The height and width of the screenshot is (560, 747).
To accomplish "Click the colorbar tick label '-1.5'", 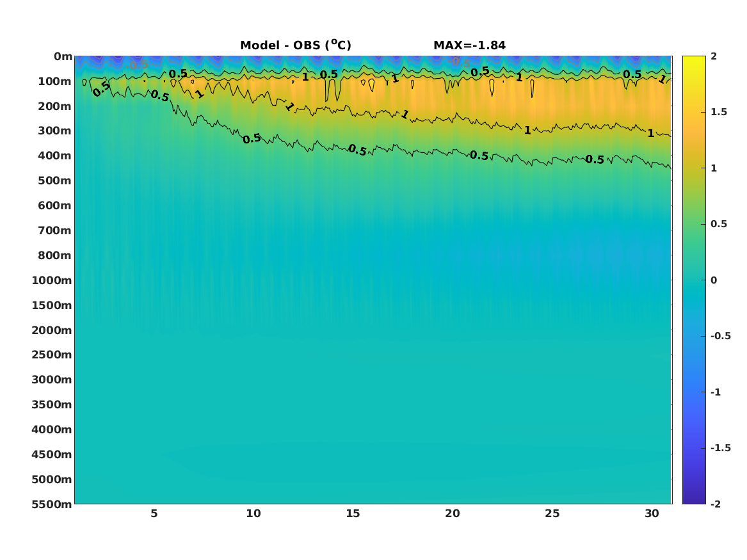I will coord(720,448).
